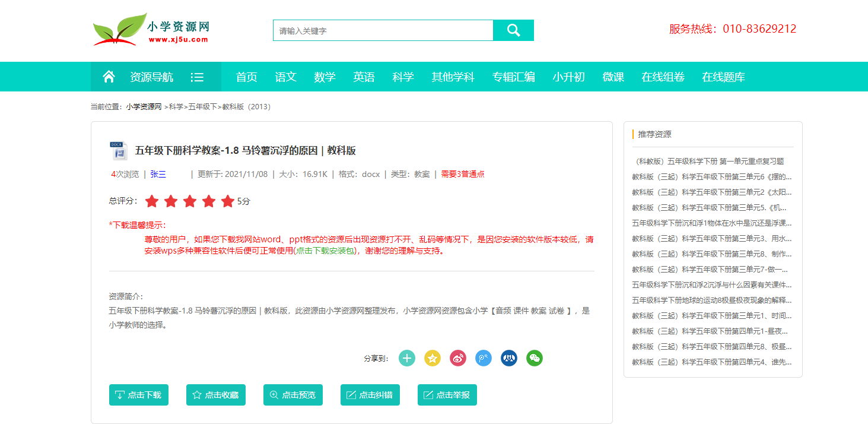Open recommended 第三单元5.《机... resource

coord(710,208)
